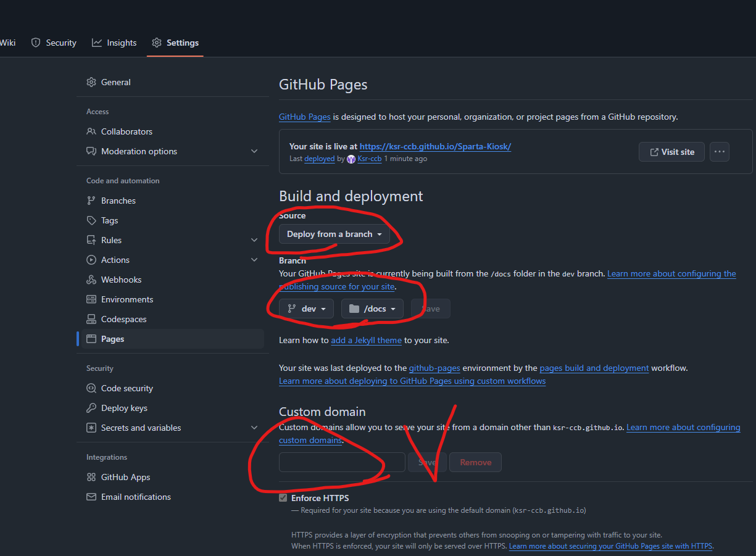Viewport: 756px width, 556px height.
Task: Click the Pages browser icon in sidebar
Action: pos(91,339)
